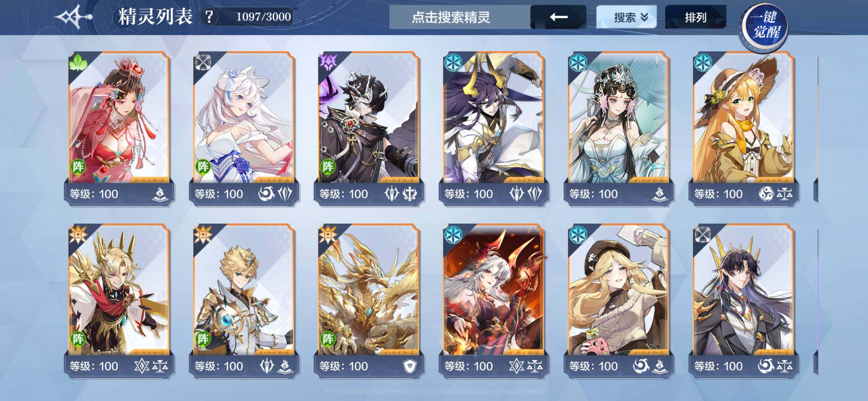This screenshot has width=868, height=401.
Task: Open the fiery red demon girl card
Action: point(494,300)
